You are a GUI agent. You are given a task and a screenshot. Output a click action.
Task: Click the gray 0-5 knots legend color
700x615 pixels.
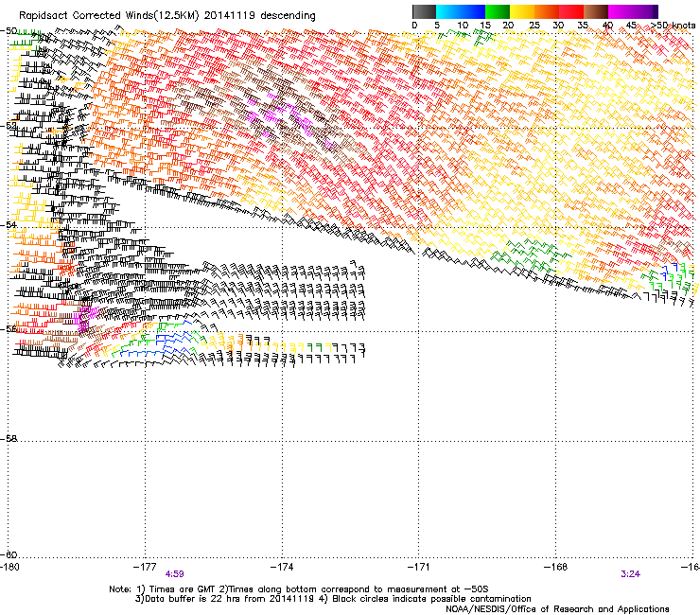424,11
